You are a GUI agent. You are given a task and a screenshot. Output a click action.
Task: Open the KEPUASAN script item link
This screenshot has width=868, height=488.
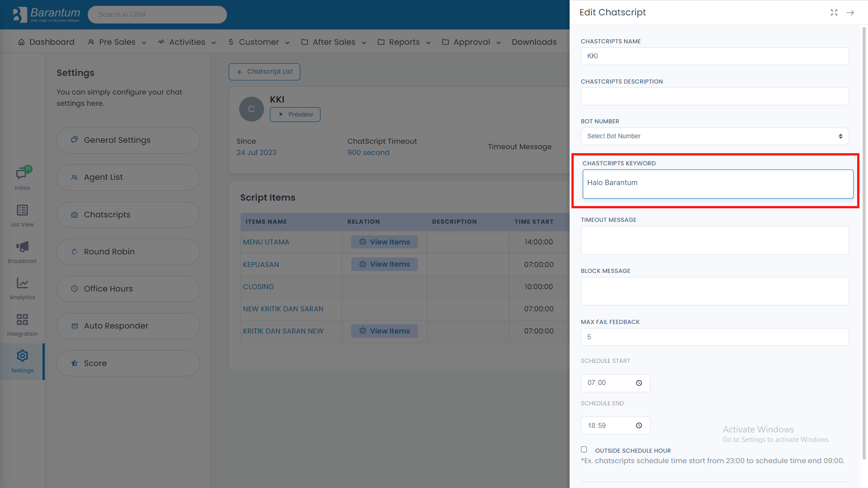coord(261,265)
